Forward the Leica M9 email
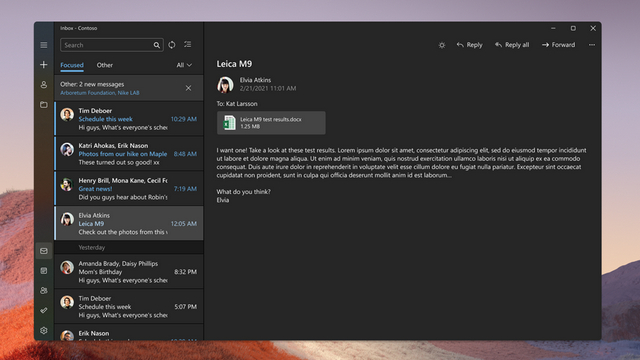 coord(558,45)
